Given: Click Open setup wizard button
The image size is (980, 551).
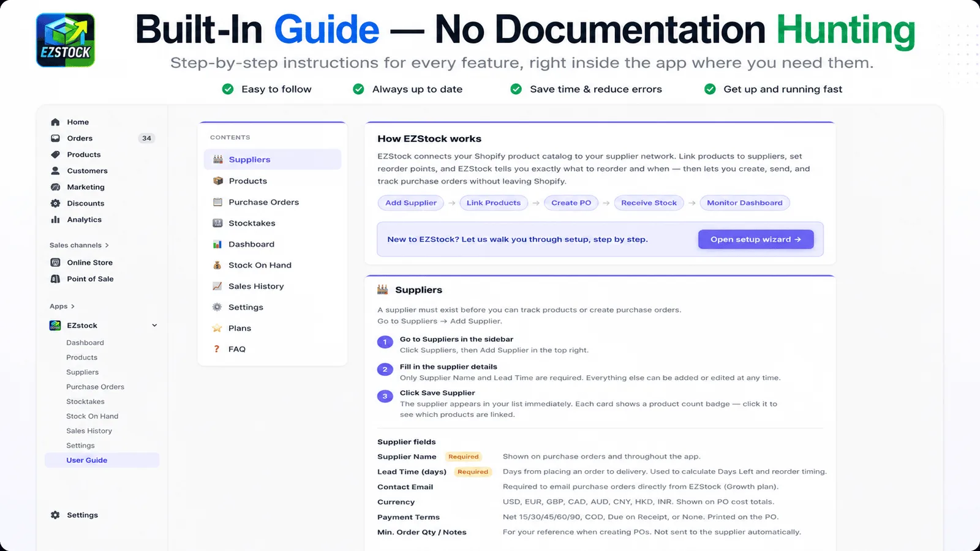Looking at the screenshot, I should point(756,239).
